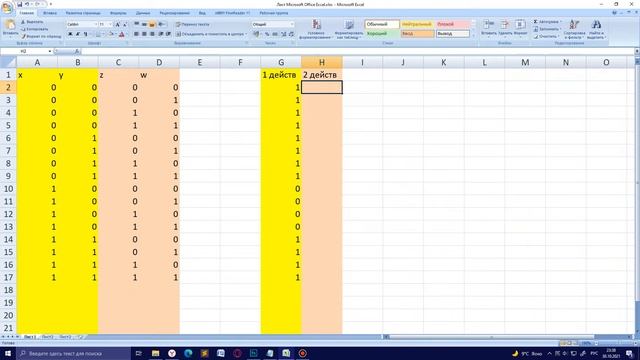Toggle italic formatting
Viewport: 640px width, 360px height.
point(78,34)
